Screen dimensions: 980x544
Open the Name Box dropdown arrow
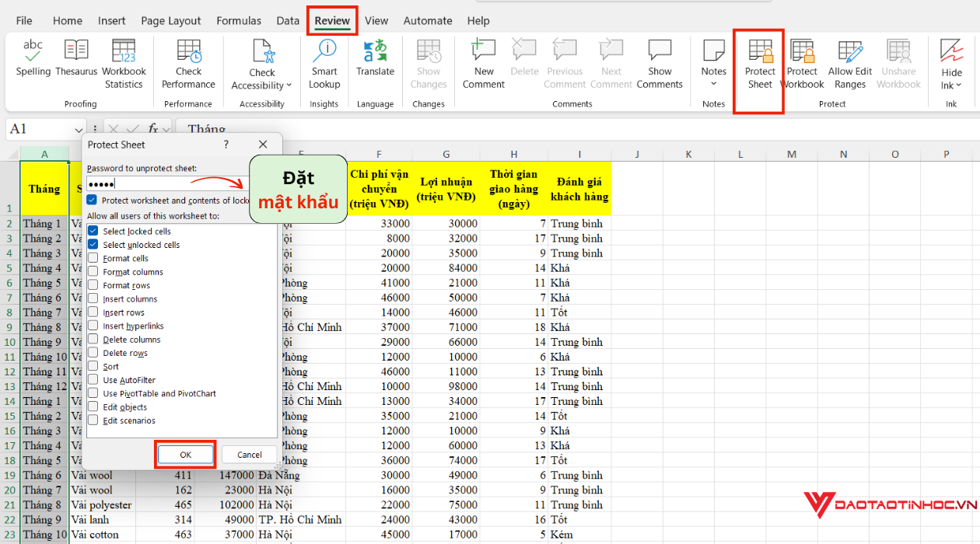[x=79, y=130]
